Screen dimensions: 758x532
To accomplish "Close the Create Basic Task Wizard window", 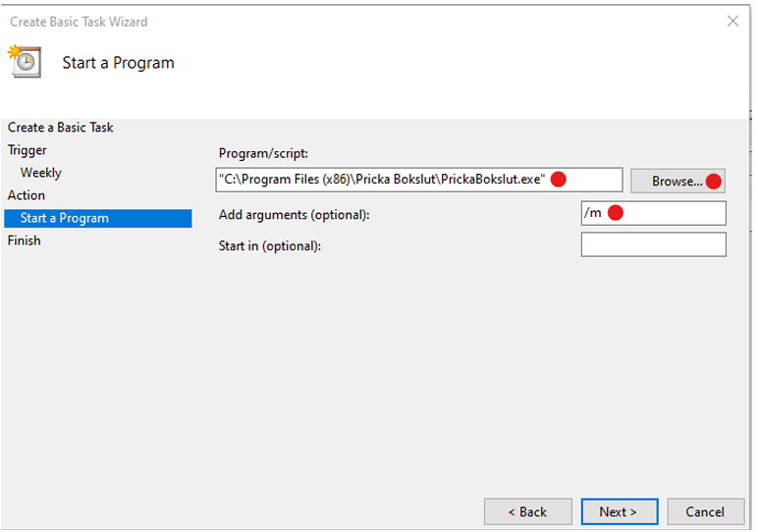I will click(732, 22).
